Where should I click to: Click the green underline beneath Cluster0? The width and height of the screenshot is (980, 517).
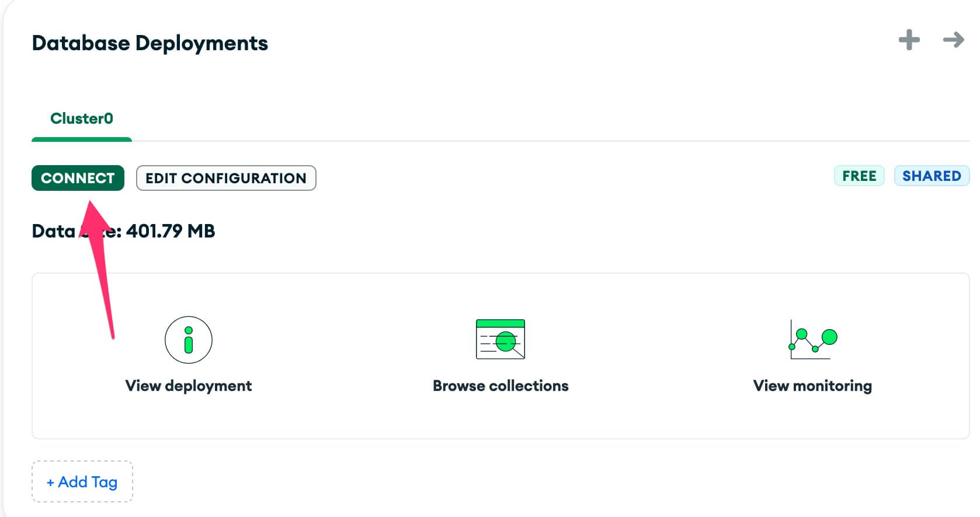click(82, 139)
